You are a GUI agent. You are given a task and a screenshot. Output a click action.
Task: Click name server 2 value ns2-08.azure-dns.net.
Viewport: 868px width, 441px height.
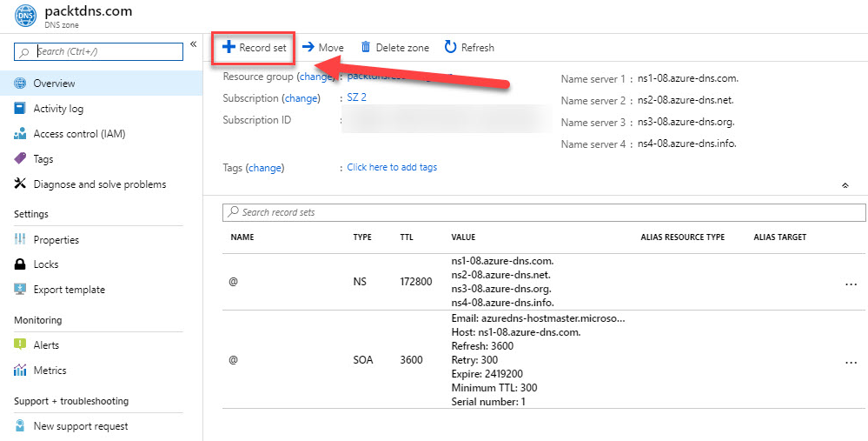pos(686,100)
